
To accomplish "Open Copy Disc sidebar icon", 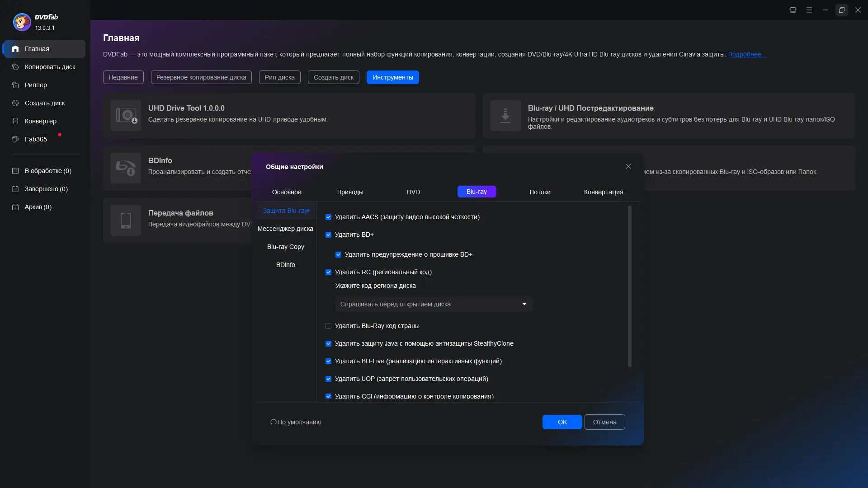I will [x=15, y=67].
